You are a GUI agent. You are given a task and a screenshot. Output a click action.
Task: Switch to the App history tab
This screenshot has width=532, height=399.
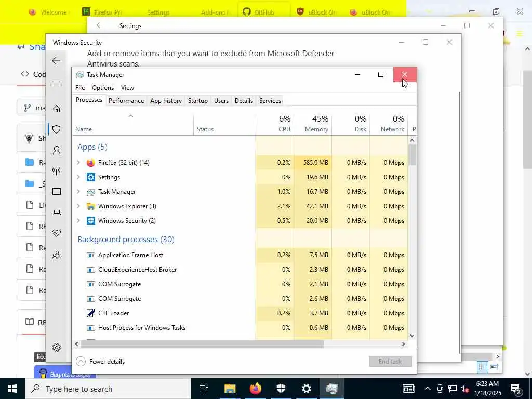point(166,101)
